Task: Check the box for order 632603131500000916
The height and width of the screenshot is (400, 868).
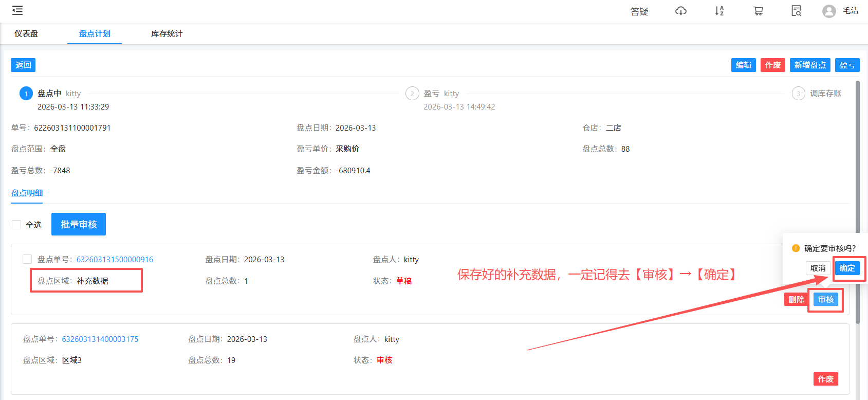Action: pos(27,259)
